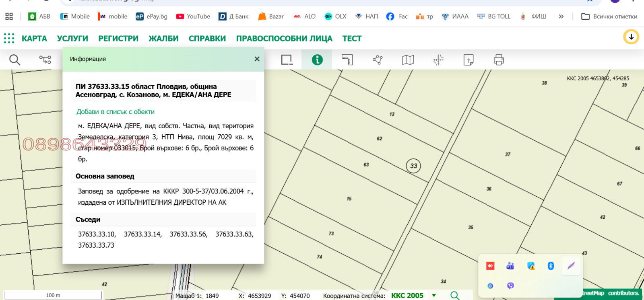This screenshot has height=300, width=644.
Task: Open the УСЛУГИ menu
Action: (x=72, y=39)
